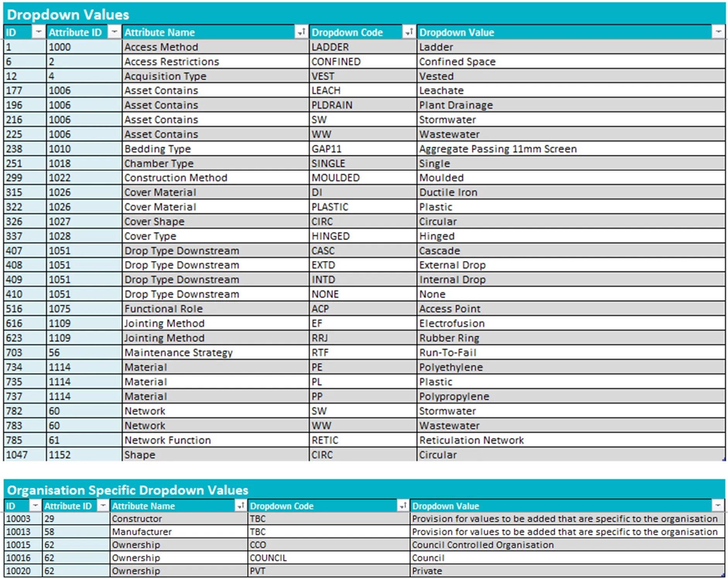Select the cell containing Aggregate Passing 11mm Screen

(x=571, y=149)
